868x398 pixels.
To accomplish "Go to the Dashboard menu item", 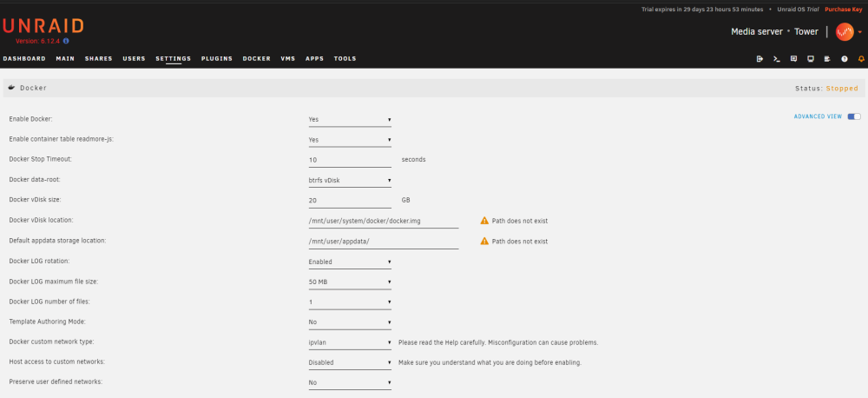I will [24, 59].
